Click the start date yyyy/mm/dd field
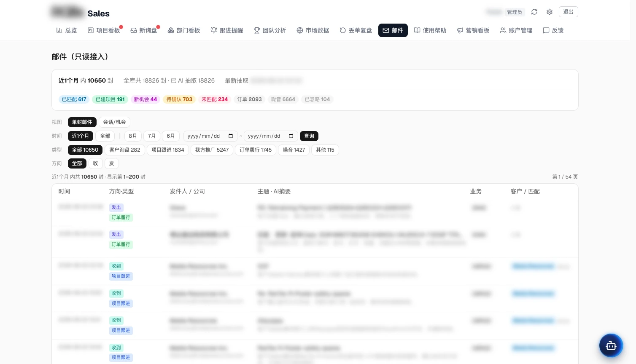The width and height of the screenshot is (636, 364). [210, 136]
